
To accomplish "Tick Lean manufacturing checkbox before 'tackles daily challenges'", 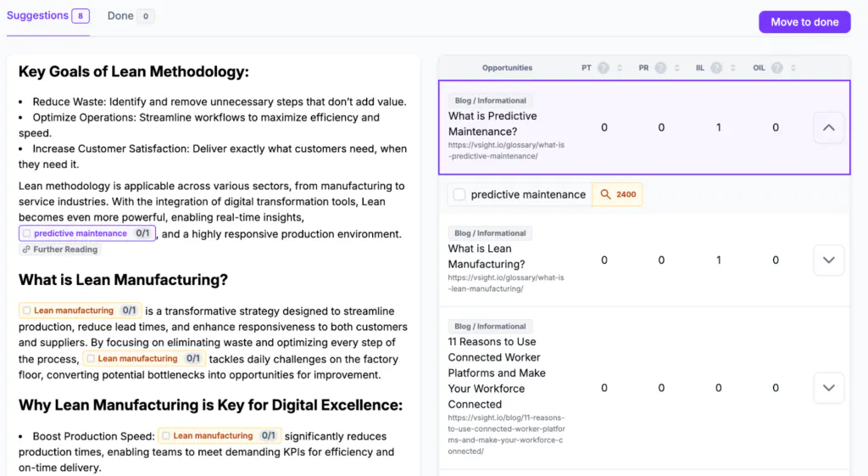I will (x=91, y=359).
